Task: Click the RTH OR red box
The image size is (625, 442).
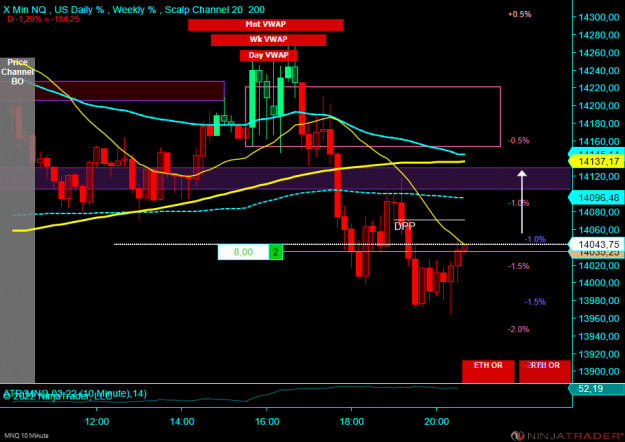Action: click(x=545, y=371)
